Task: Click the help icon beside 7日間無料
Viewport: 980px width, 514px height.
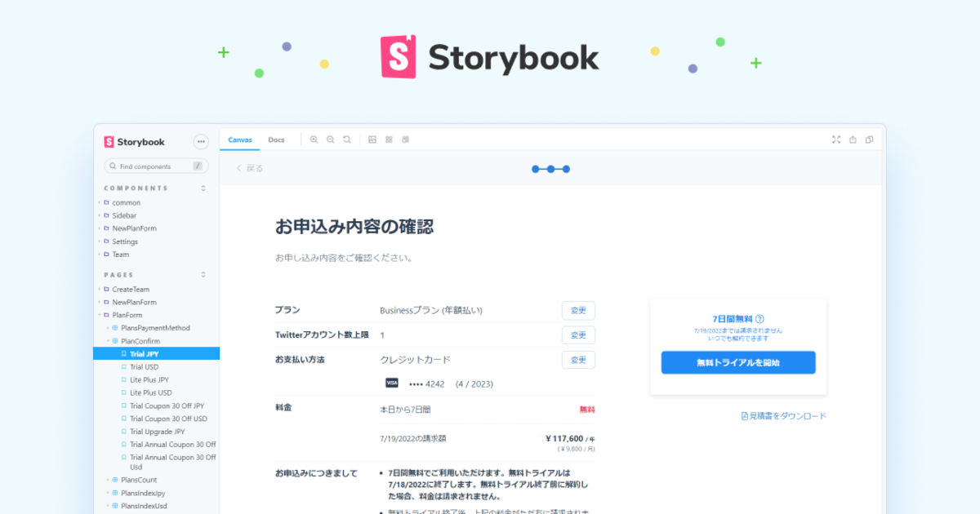Action: 759,319
